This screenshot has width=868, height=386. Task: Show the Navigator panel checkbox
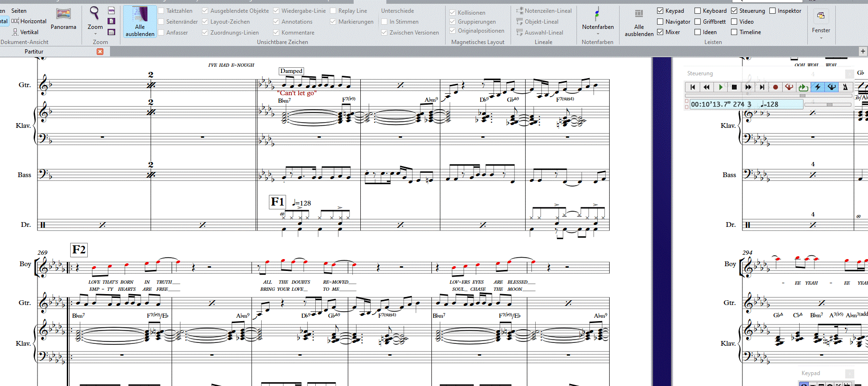pos(660,22)
